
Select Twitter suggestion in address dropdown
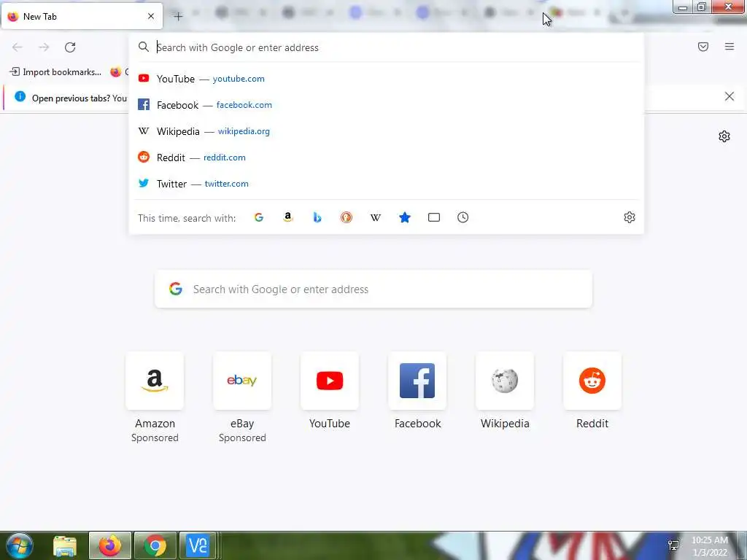click(x=387, y=183)
